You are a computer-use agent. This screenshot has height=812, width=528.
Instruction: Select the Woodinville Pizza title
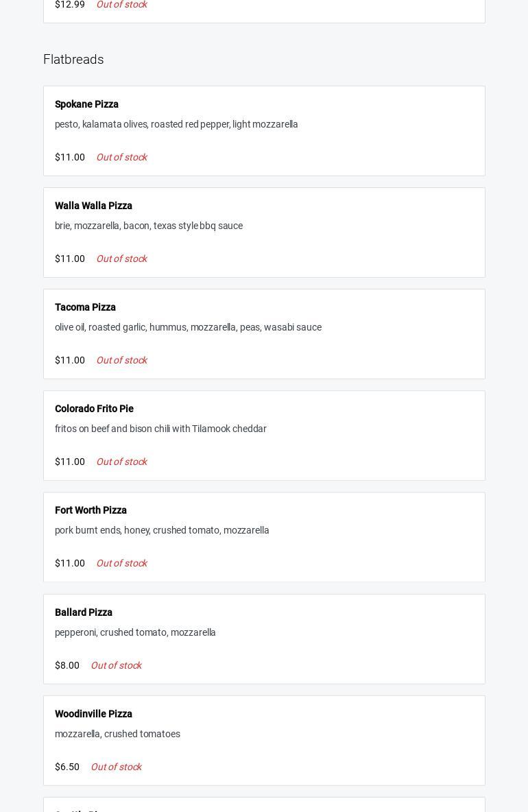click(x=93, y=714)
